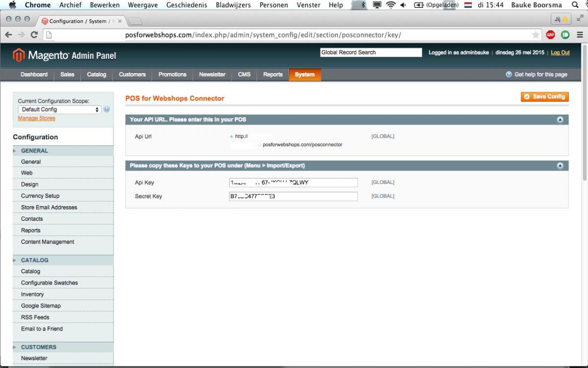Expand the CATALOG configuration group
The height and width of the screenshot is (368, 588).
(63, 260)
